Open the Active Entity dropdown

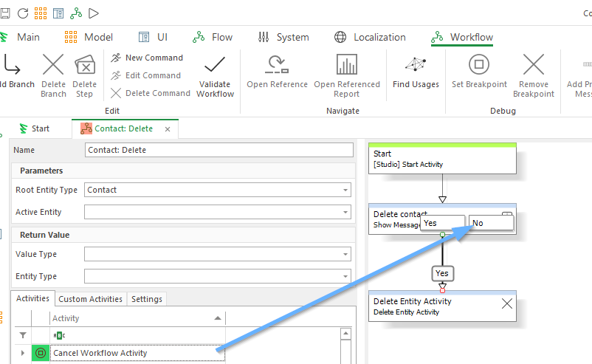coord(345,212)
